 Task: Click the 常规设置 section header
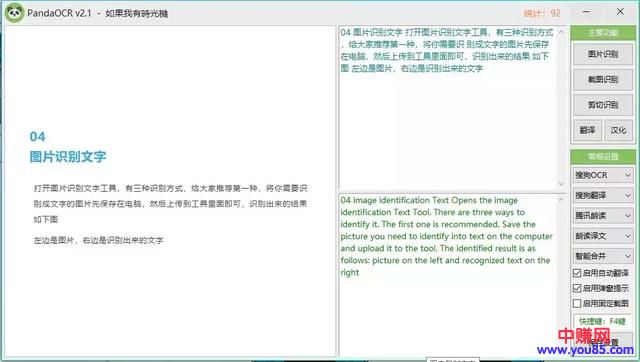(x=603, y=156)
